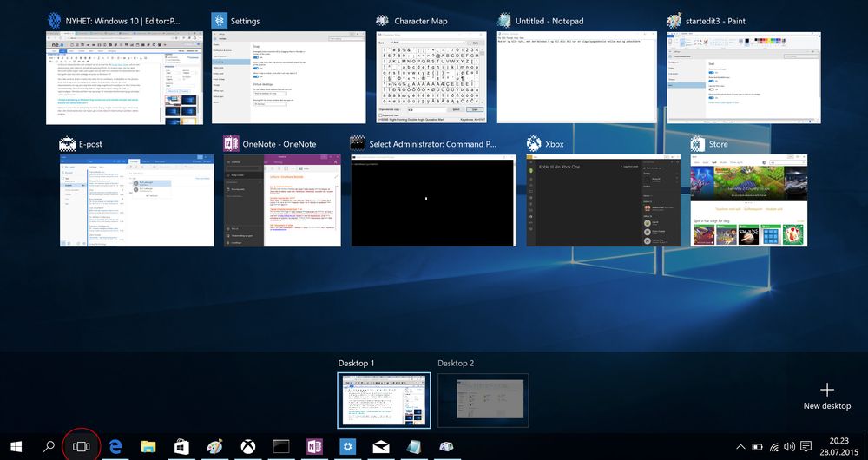Show hidden system tray icons
The width and height of the screenshot is (868, 460).
pyautogui.click(x=740, y=447)
